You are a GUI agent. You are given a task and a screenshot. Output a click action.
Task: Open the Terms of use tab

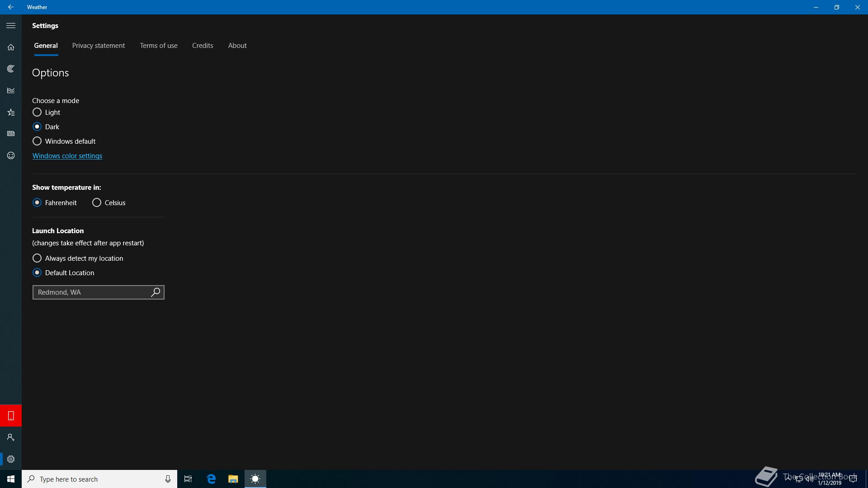pyautogui.click(x=159, y=46)
